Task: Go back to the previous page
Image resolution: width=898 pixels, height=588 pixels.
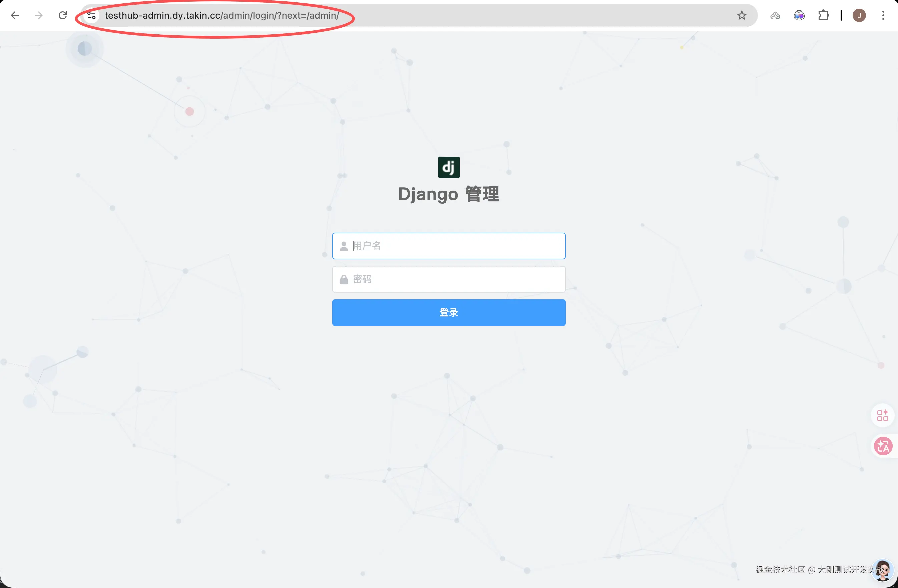Action: pyautogui.click(x=15, y=15)
